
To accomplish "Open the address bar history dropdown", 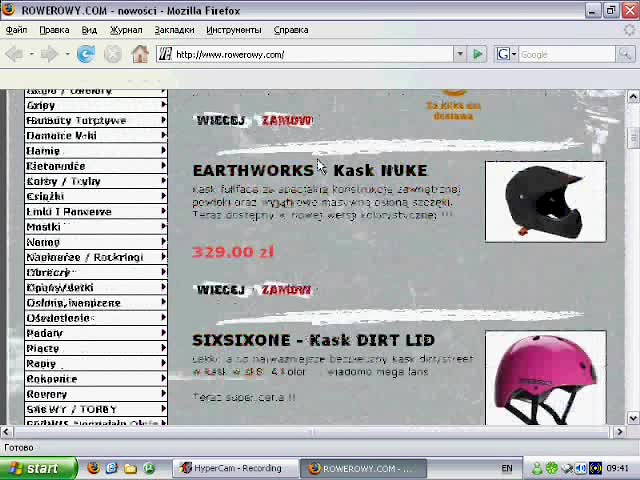I will tap(460, 54).
